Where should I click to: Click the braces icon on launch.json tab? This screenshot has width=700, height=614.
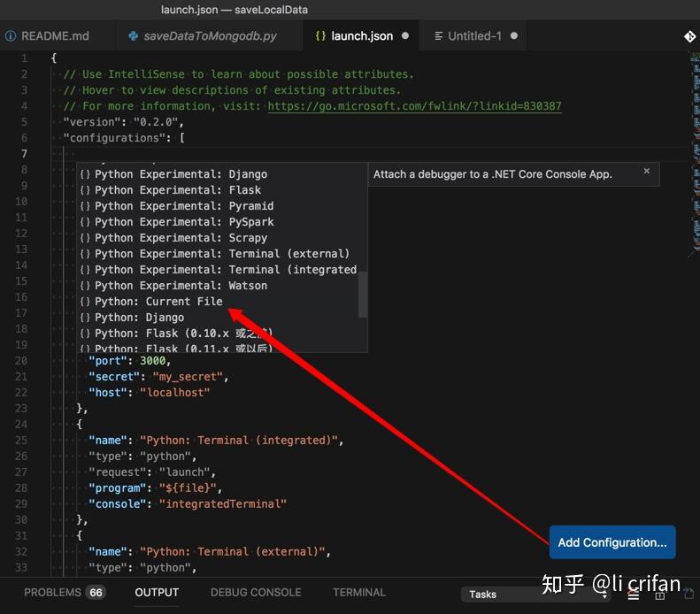tap(320, 36)
